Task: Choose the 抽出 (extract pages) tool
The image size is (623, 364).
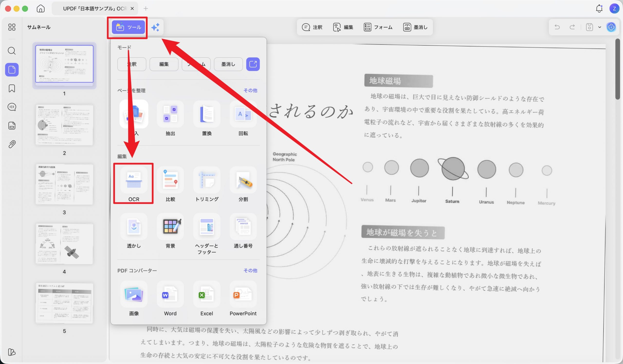Action: [x=170, y=118]
